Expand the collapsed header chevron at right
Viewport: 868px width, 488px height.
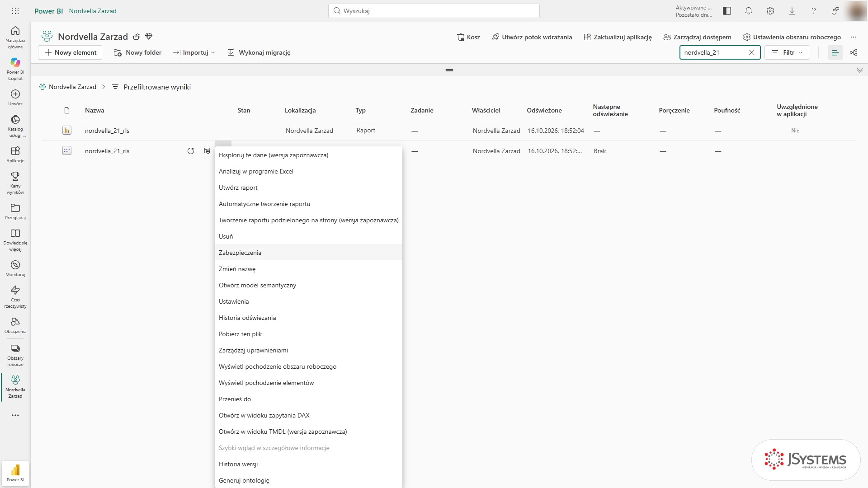click(x=860, y=70)
